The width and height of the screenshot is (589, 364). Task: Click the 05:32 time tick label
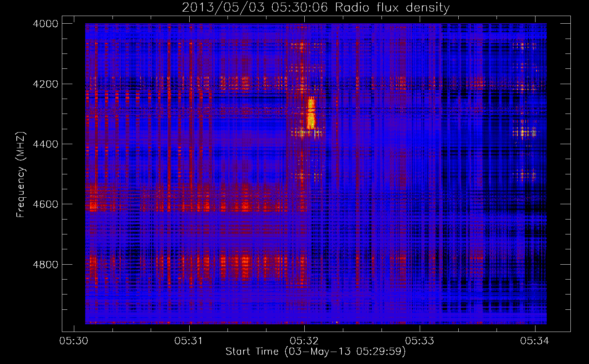pyautogui.click(x=304, y=341)
